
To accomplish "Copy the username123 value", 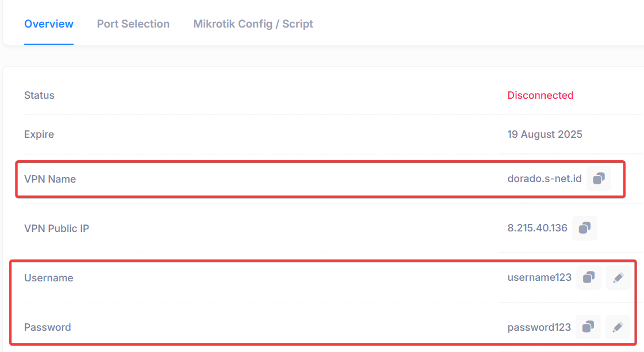I will 589,277.
